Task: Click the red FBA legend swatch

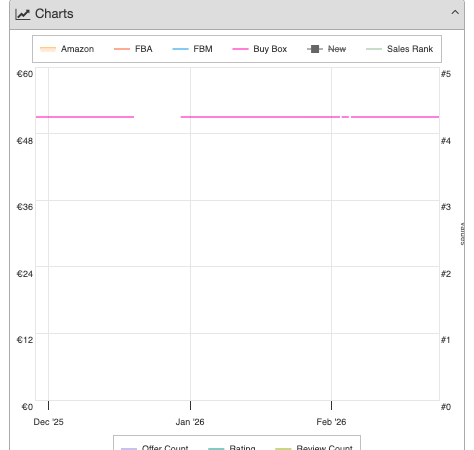Action: (x=122, y=49)
